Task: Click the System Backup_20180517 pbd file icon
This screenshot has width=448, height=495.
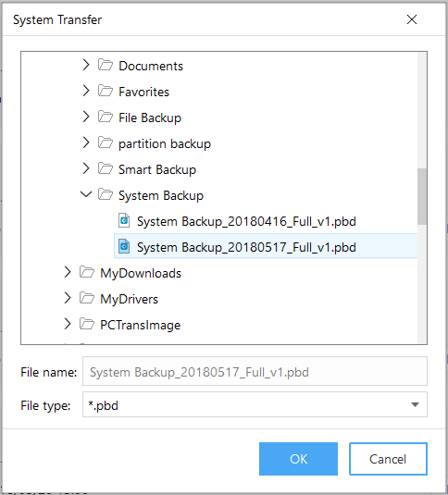Action: click(124, 246)
